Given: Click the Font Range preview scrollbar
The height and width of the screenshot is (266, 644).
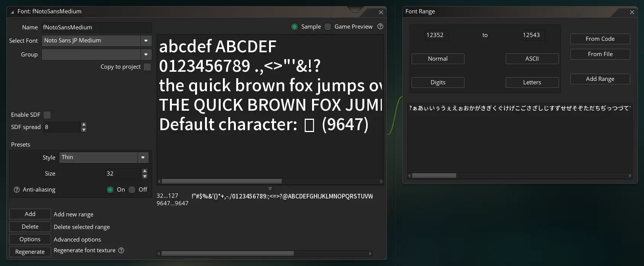Looking at the screenshot, I should pos(434,176).
